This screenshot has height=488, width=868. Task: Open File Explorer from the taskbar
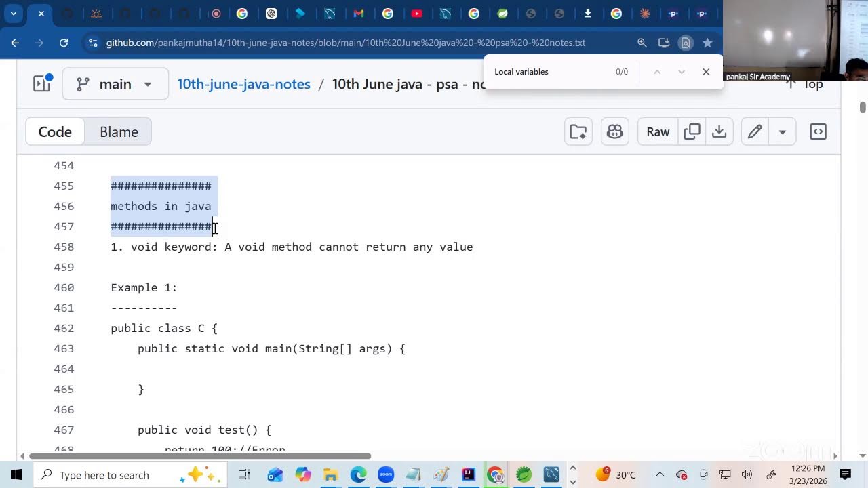click(330, 474)
